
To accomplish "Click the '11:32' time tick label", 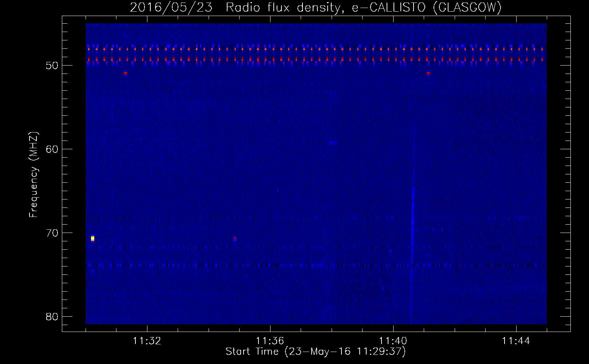I will click(x=147, y=341).
